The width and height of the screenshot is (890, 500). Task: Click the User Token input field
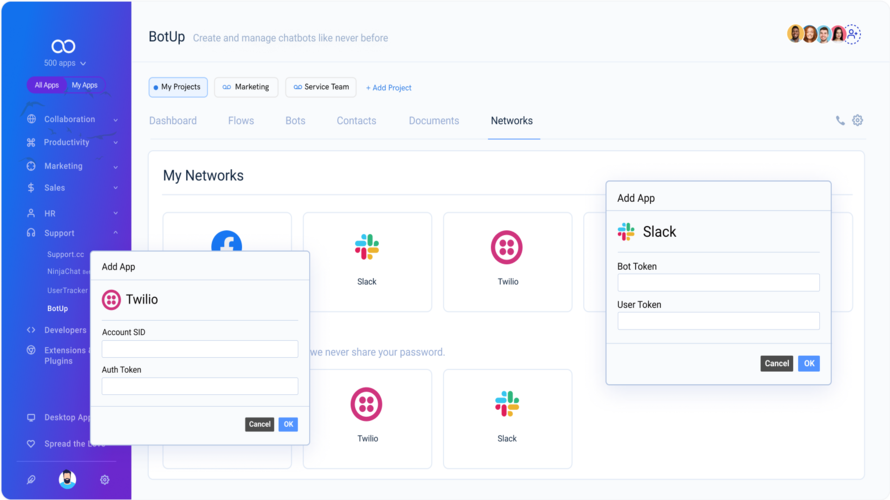[x=719, y=321]
